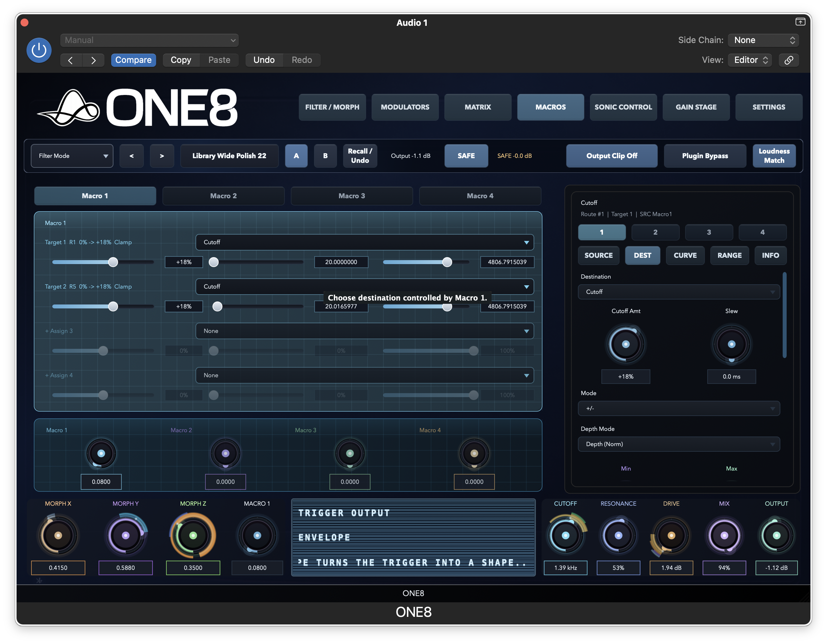
Task: Open Target 1 Cutoff destination dropdown
Action: point(365,242)
